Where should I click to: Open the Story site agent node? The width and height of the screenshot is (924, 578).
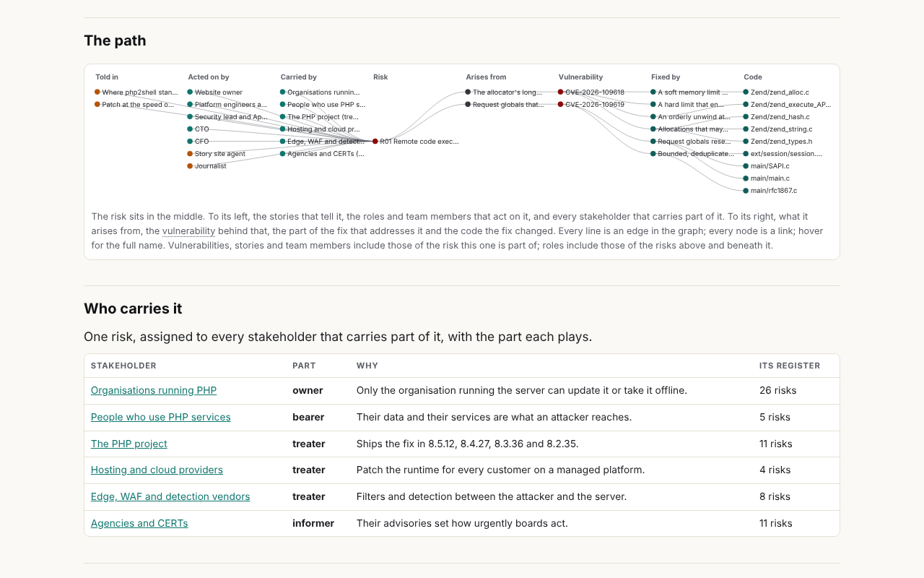tap(217, 154)
